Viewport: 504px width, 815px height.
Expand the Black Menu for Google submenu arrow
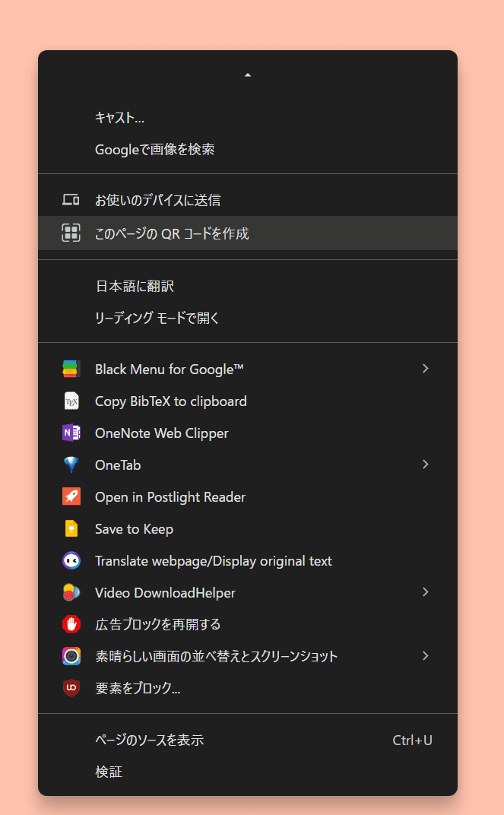425,369
